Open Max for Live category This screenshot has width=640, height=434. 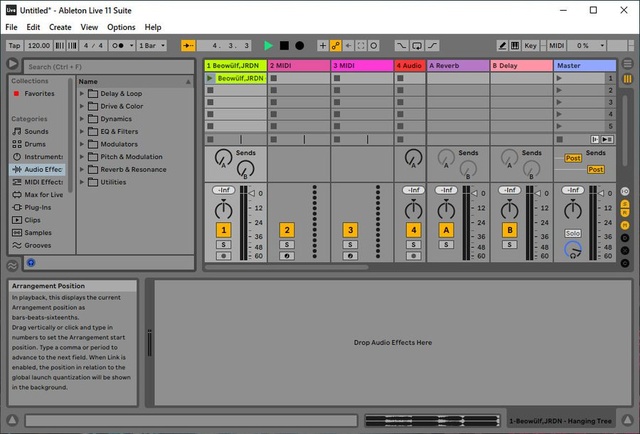tap(44, 195)
